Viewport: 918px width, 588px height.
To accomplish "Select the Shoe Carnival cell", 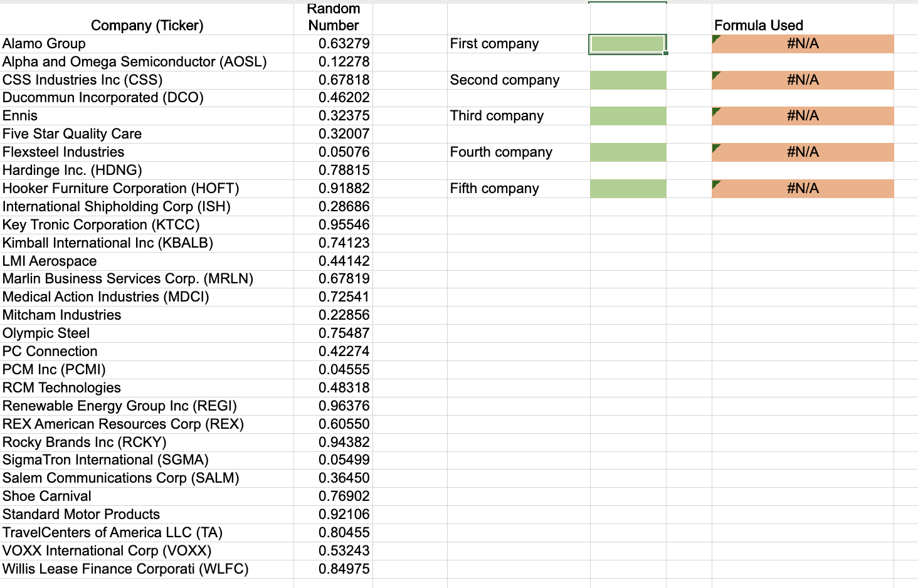I will [147, 496].
